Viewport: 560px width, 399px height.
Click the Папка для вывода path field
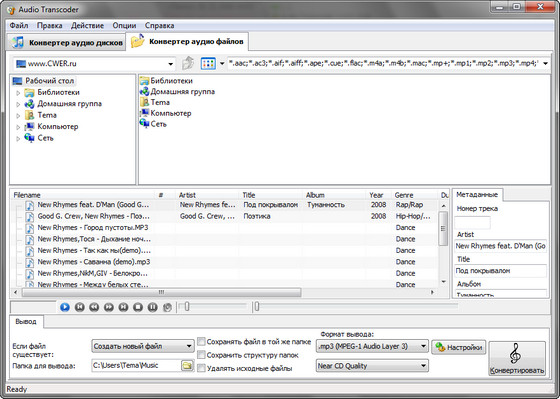(136, 365)
